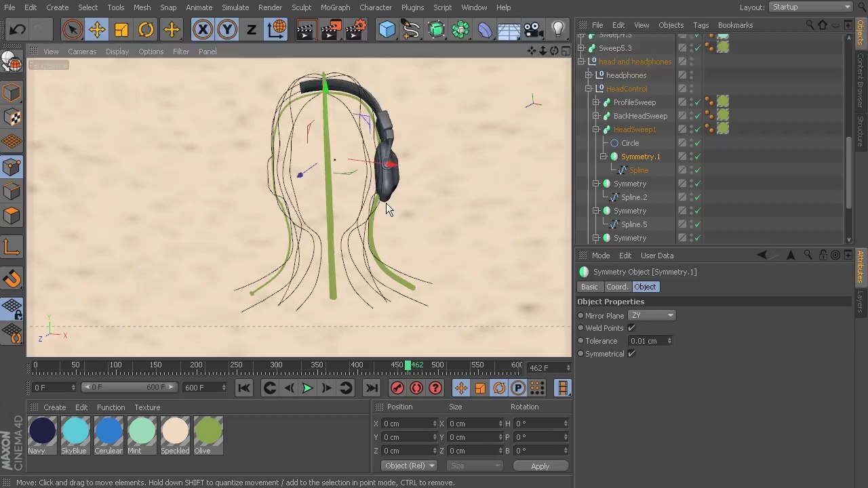Click the Position X input field
Viewport: 868px width, 488px height.
408,424
